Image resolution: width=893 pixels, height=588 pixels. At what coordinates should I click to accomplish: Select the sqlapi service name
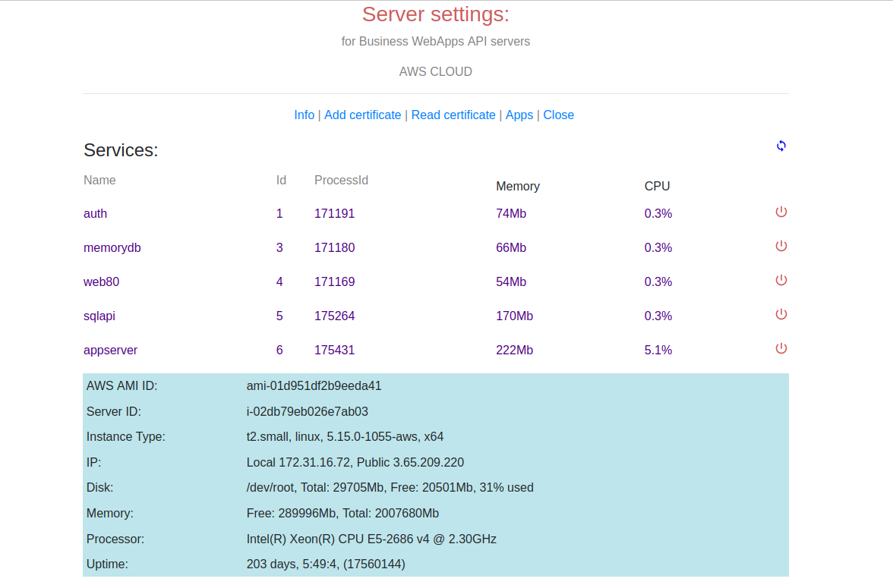tap(99, 316)
